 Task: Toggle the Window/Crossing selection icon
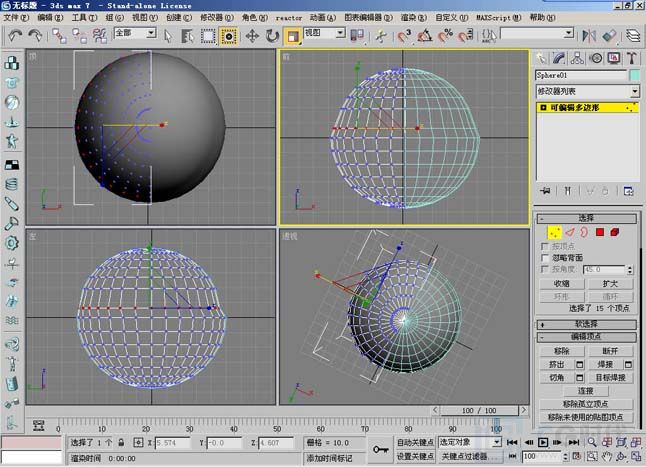pos(229,36)
